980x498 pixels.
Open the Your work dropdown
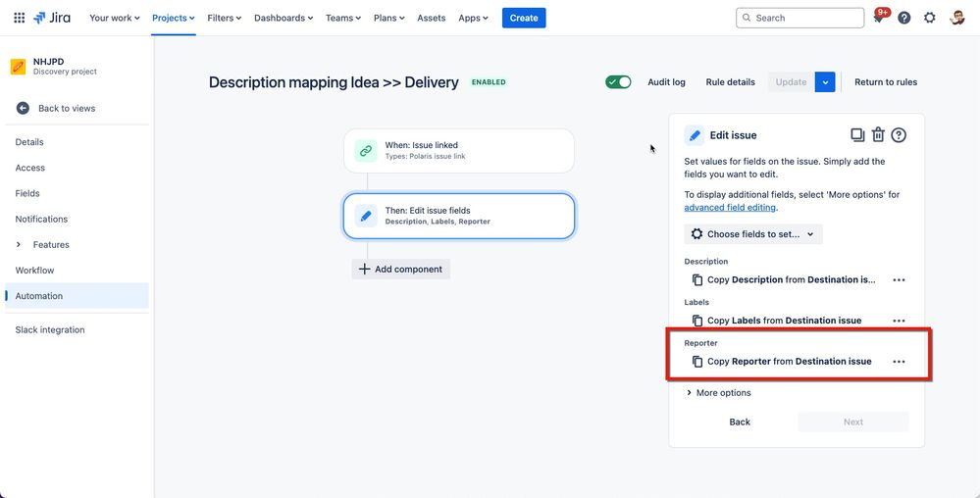[x=115, y=18]
